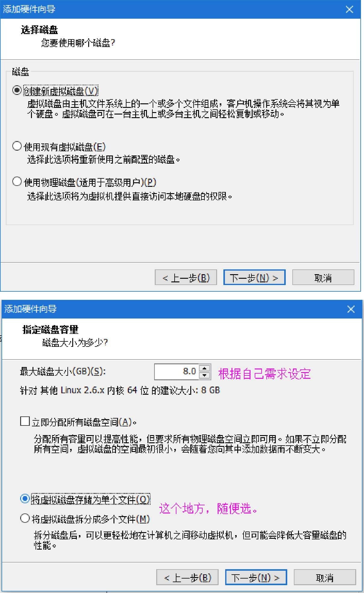Increase disk size with up stepper arrow
364x593 pixels.
204,368
